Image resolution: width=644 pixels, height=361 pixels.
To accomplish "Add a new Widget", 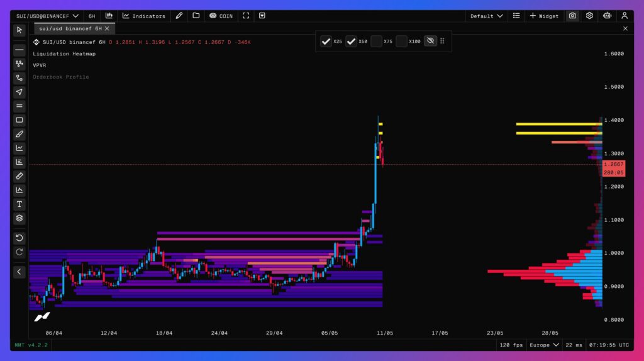I will tap(544, 16).
